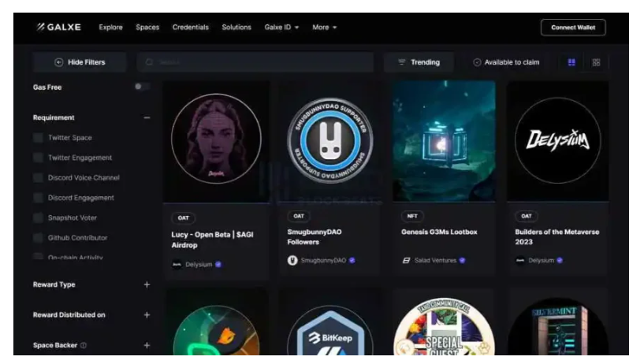Open SmugbunnyDAO Followers campaign title
640x364 pixels.
coord(314,236)
